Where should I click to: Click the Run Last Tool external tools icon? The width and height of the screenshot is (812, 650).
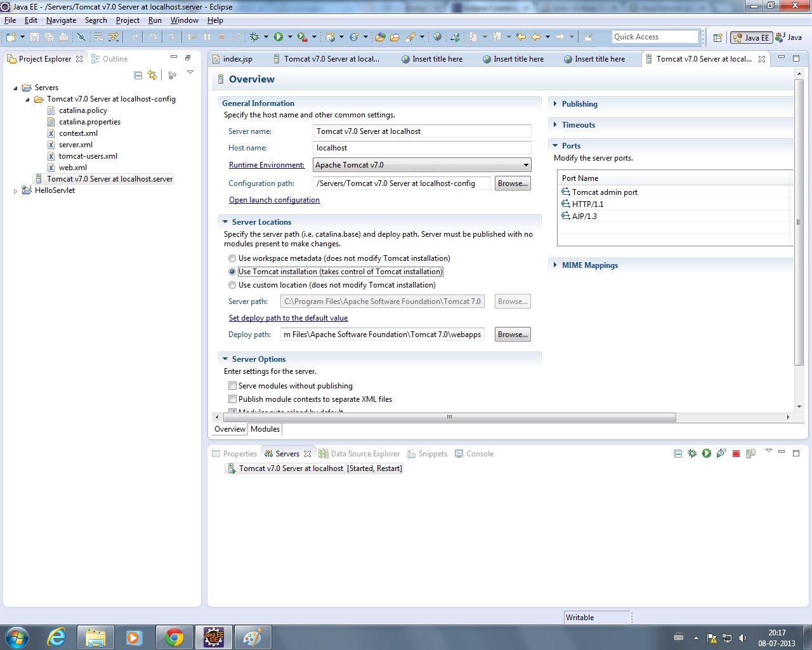pos(303,37)
